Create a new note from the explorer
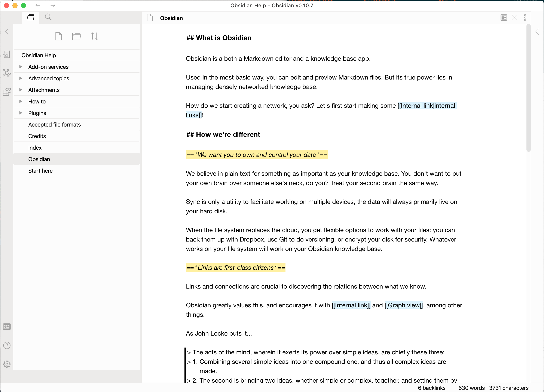This screenshot has height=392, width=544. click(58, 36)
